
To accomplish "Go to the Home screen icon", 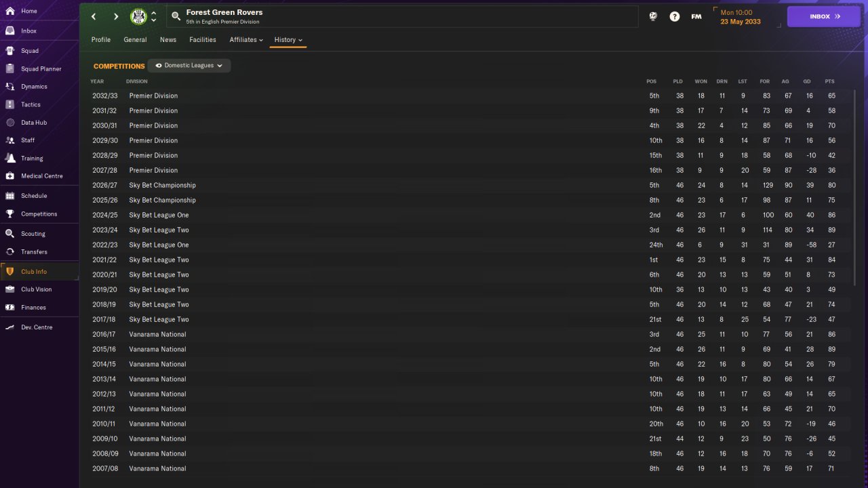I will tap(10, 11).
